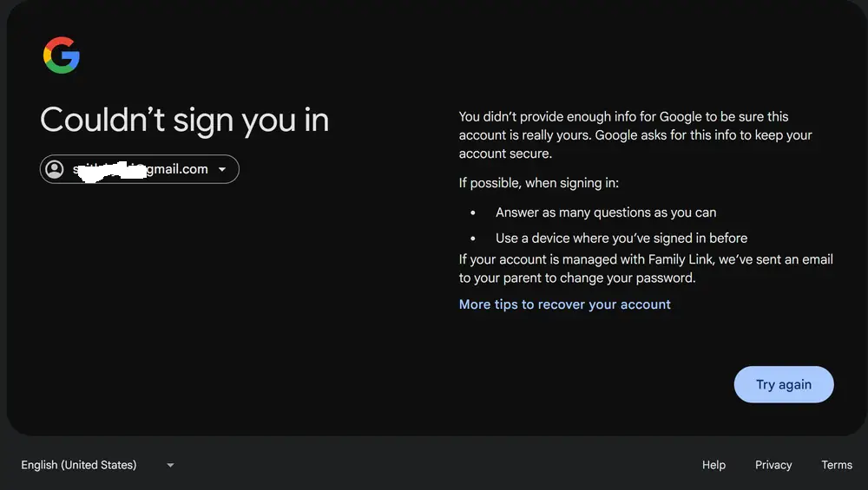Click the bullet before "Answer as many questions"
This screenshot has height=490, width=868.
coord(473,212)
